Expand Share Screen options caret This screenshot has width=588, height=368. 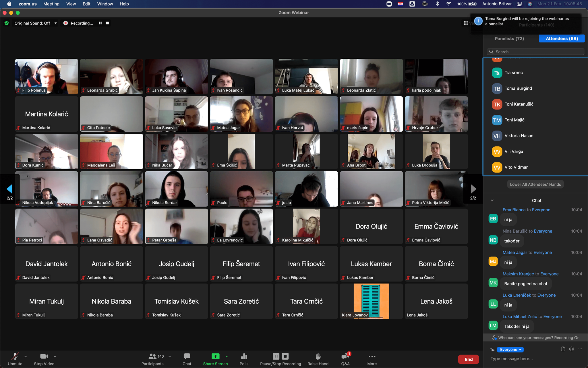click(227, 356)
